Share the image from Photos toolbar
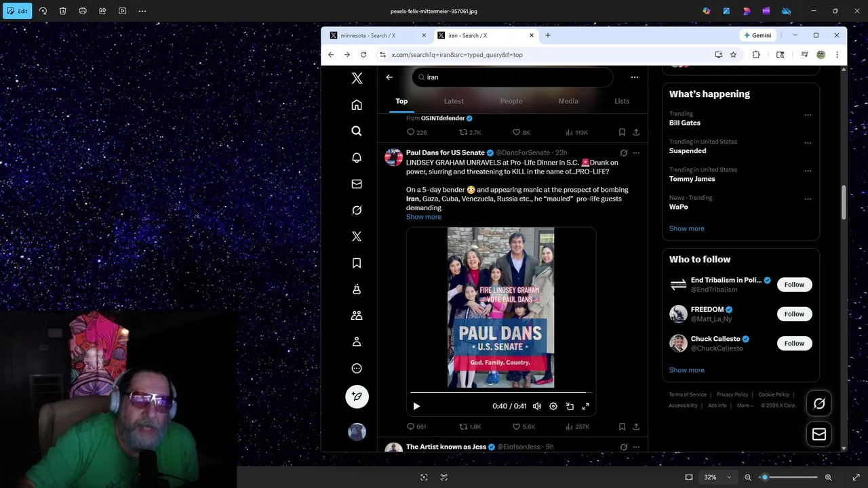The height and width of the screenshot is (488, 868). 102,11
